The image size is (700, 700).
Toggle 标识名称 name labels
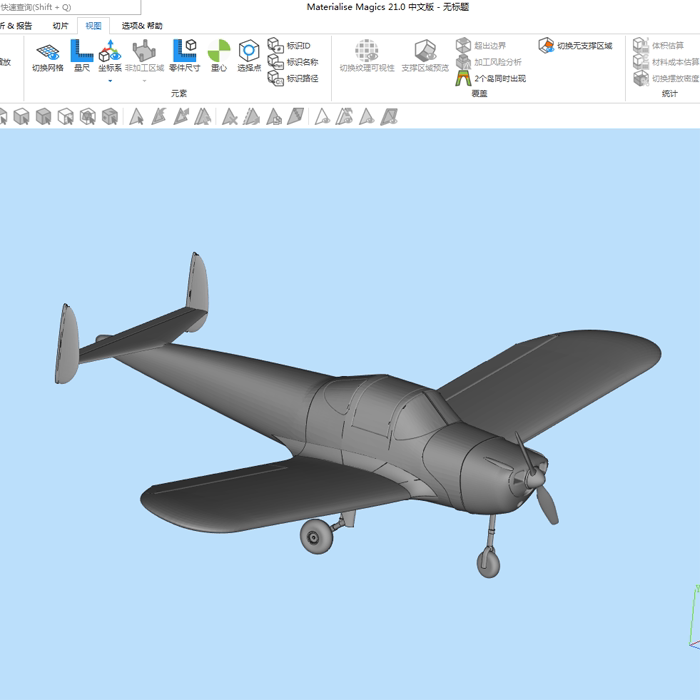[x=293, y=62]
